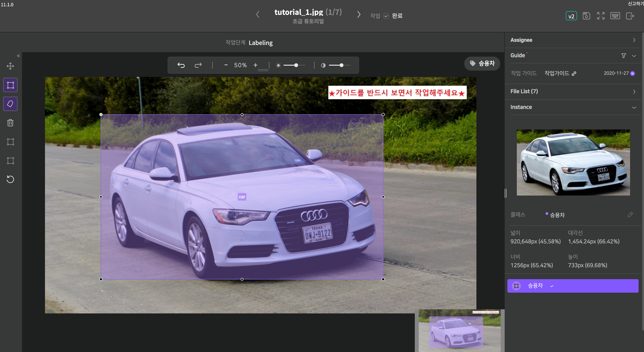644x352 pixels.
Task: Open the 작업가이드 link
Action: (x=557, y=73)
